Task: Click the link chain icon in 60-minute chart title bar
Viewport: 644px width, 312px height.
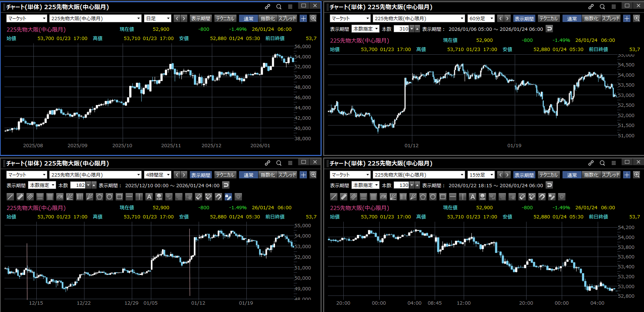Action: pyautogui.click(x=591, y=7)
